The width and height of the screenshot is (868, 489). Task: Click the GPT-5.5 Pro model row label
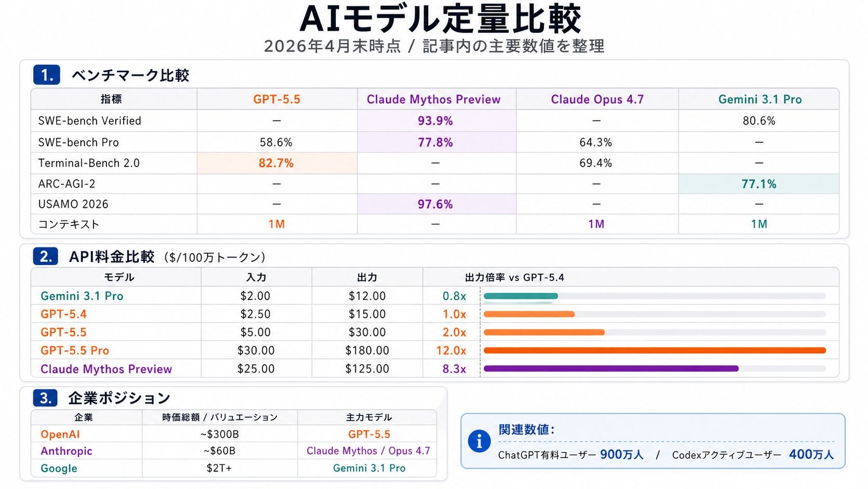pyautogui.click(x=75, y=350)
